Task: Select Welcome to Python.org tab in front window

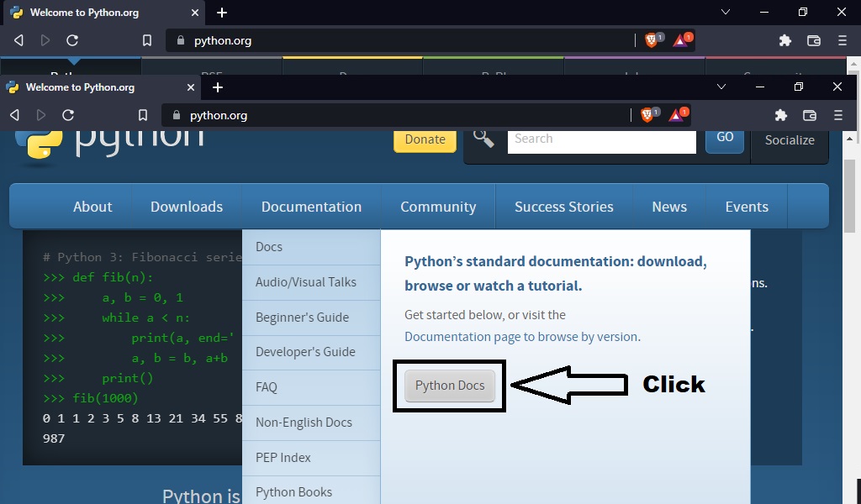Action: [100, 87]
